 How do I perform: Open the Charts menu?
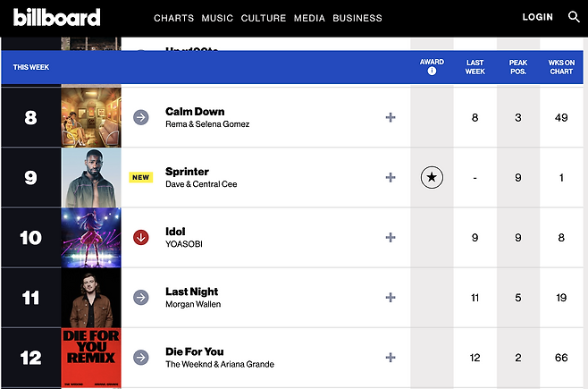click(173, 18)
